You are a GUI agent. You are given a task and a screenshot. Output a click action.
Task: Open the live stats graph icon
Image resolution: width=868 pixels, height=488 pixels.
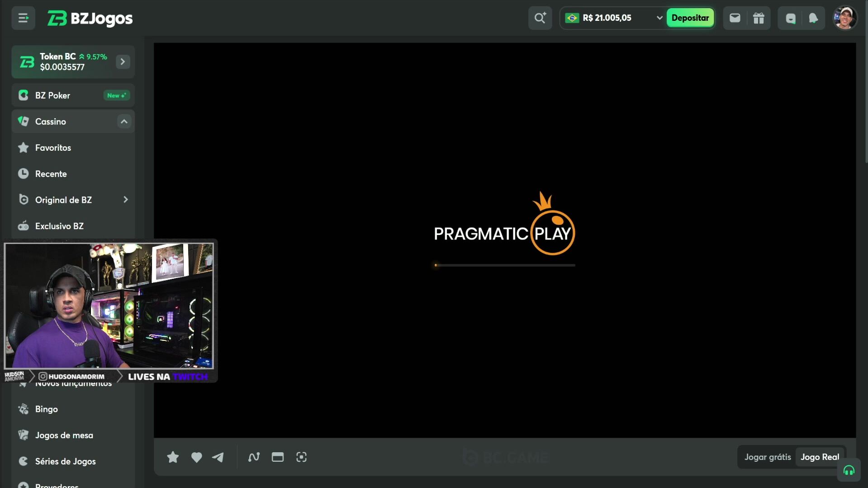pyautogui.click(x=254, y=457)
